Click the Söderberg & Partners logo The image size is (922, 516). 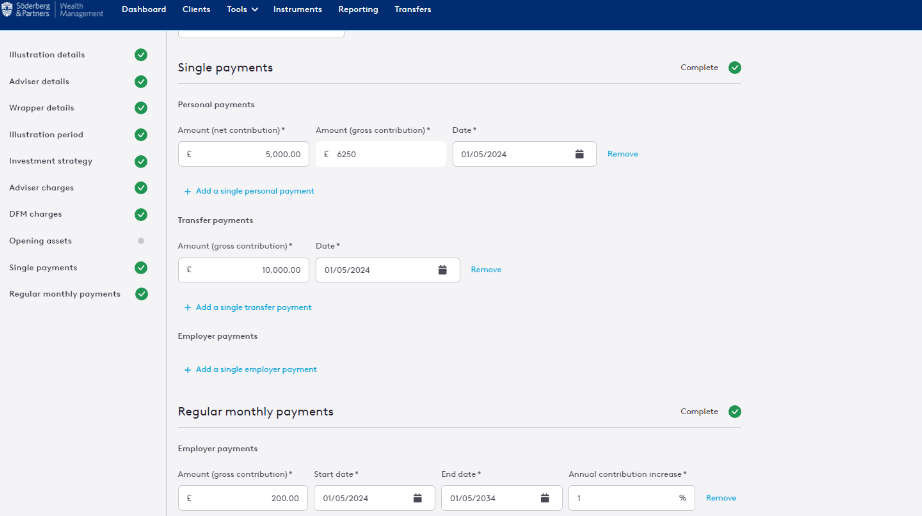click(52, 9)
